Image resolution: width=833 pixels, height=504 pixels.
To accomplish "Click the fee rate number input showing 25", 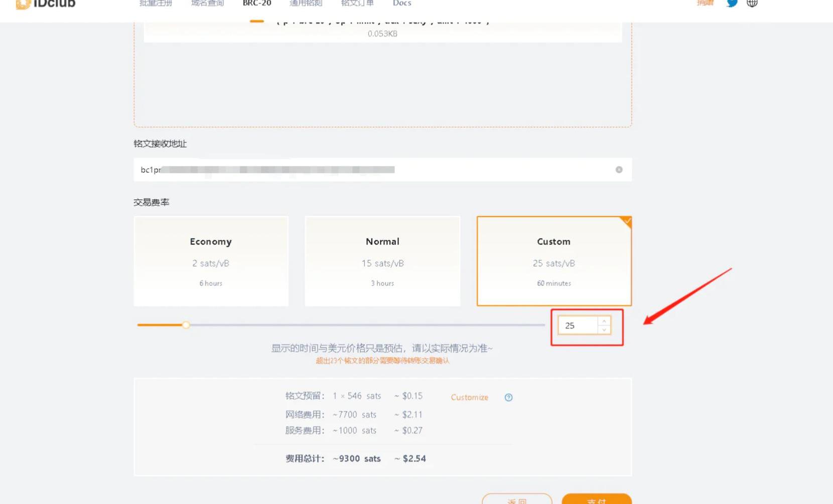I will tap(578, 326).
